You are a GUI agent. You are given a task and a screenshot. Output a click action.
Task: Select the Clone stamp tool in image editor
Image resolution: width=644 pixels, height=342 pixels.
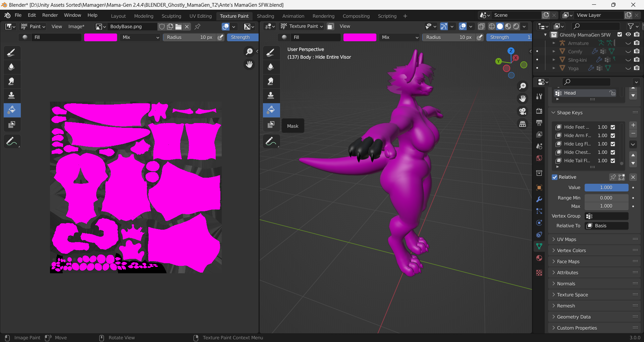12,96
